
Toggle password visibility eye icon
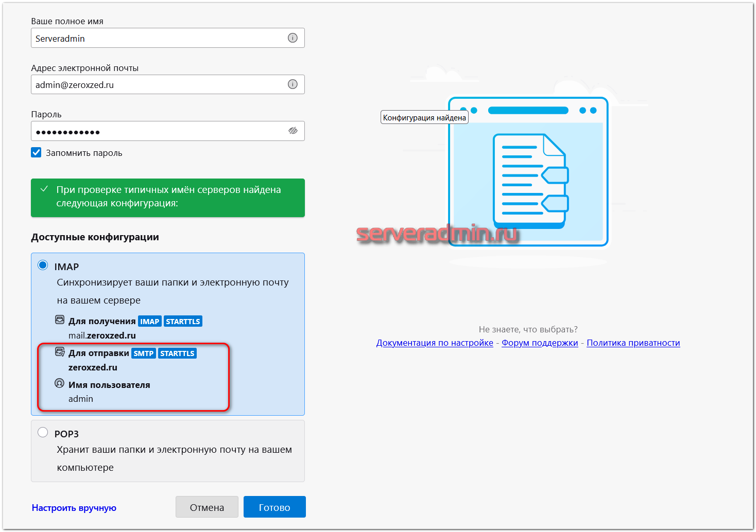(x=293, y=131)
